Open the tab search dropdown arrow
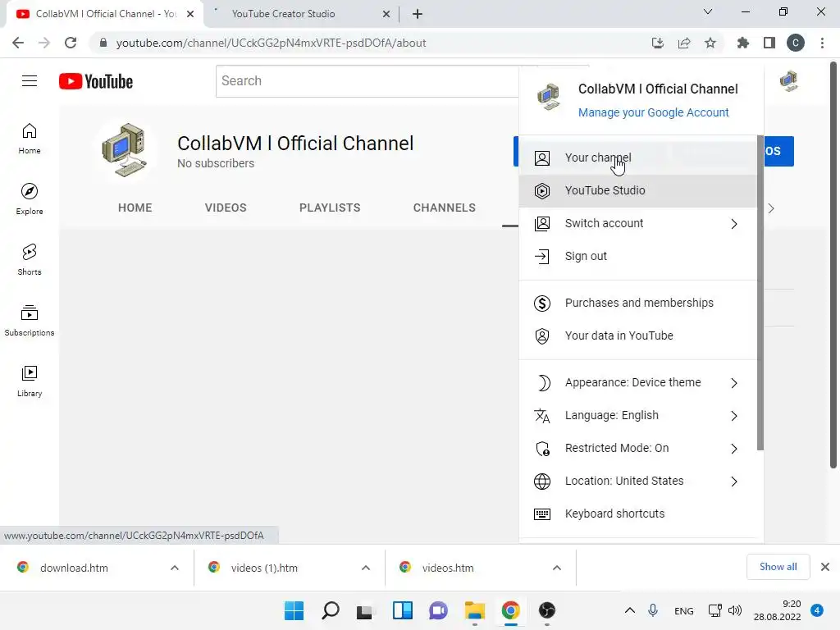Image resolution: width=840 pixels, height=630 pixels. click(708, 11)
